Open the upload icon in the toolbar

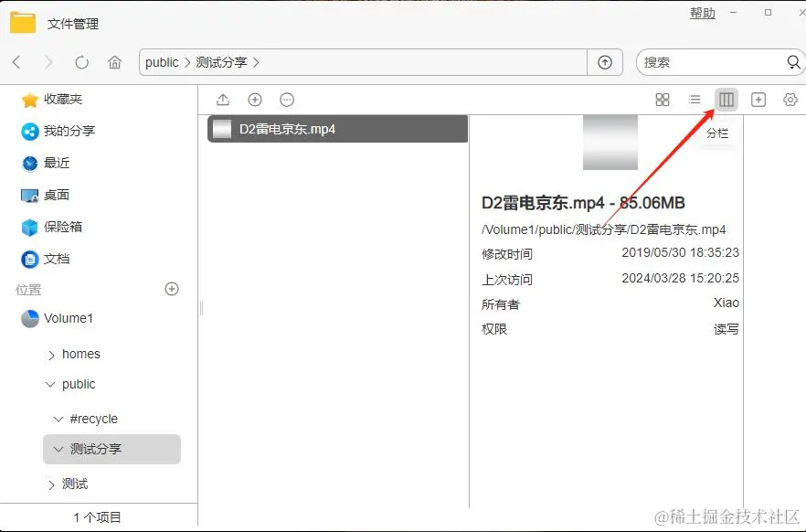[x=222, y=100]
